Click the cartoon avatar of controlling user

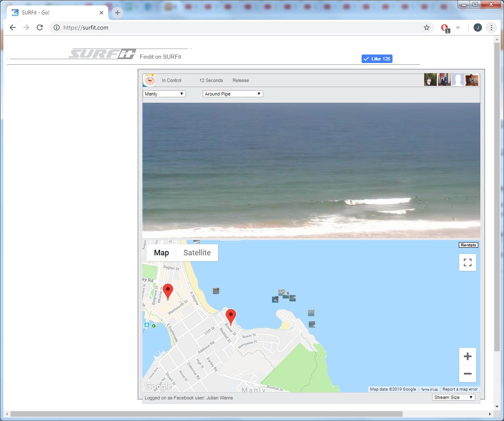click(x=149, y=80)
